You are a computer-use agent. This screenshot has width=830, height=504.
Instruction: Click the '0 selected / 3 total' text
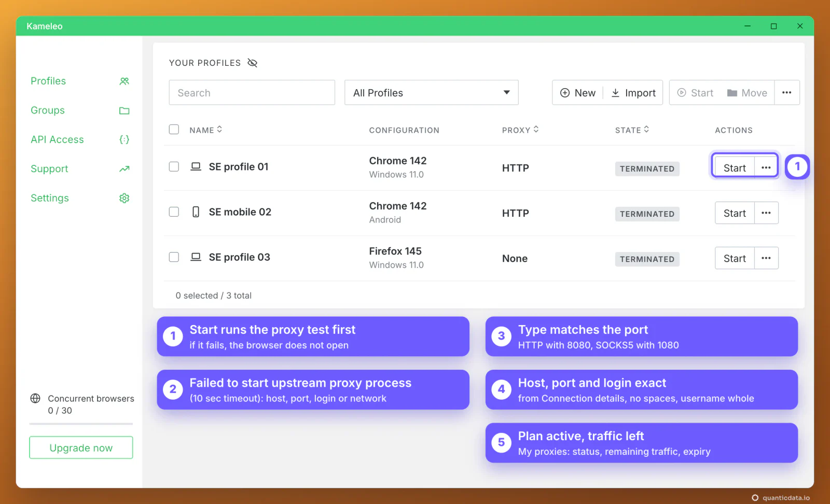[x=213, y=295]
